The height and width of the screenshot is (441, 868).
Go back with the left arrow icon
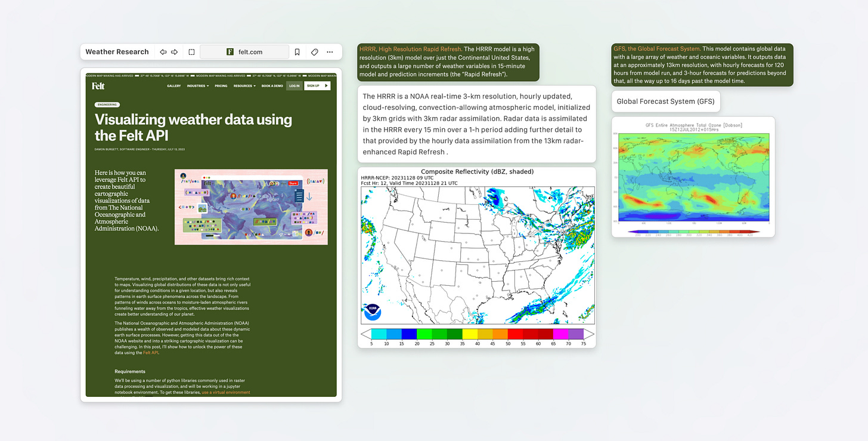163,52
